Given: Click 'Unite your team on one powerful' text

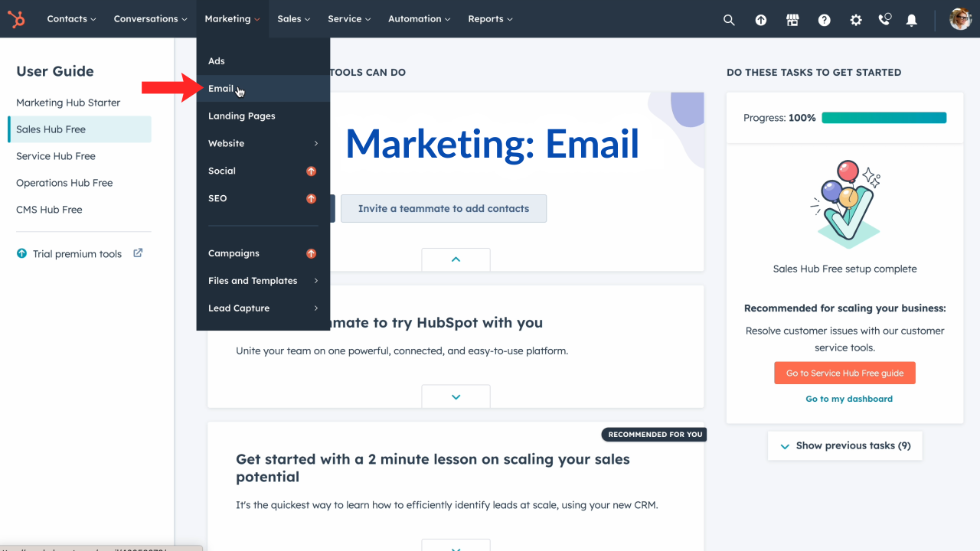Looking at the screenshot, I should click(x=402, y=351).
